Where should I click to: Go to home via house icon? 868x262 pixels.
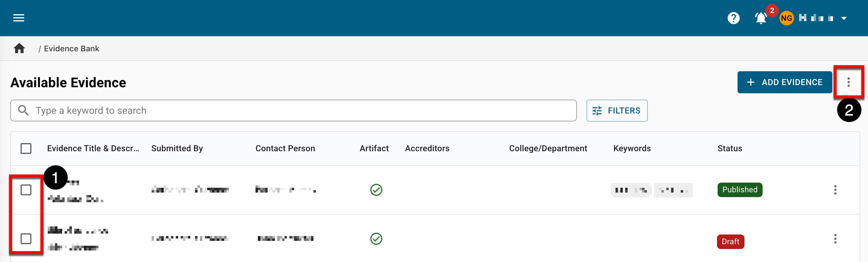pos(19,49)
